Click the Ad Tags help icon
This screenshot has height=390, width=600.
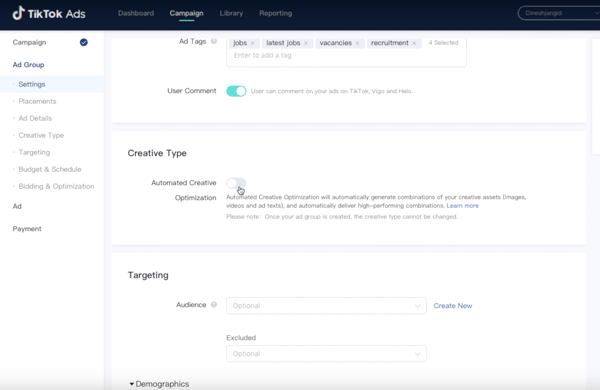click(214, 41)
